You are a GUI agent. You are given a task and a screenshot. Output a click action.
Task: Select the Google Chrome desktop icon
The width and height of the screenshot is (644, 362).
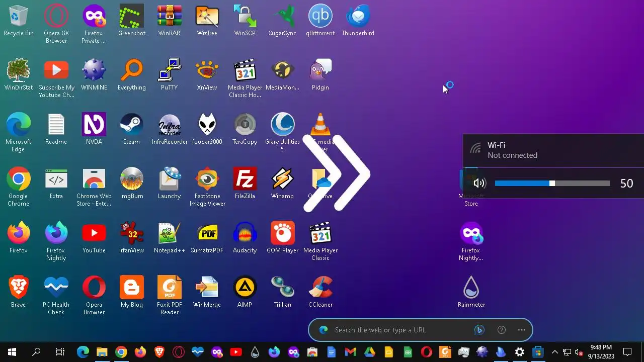[19, 187]
